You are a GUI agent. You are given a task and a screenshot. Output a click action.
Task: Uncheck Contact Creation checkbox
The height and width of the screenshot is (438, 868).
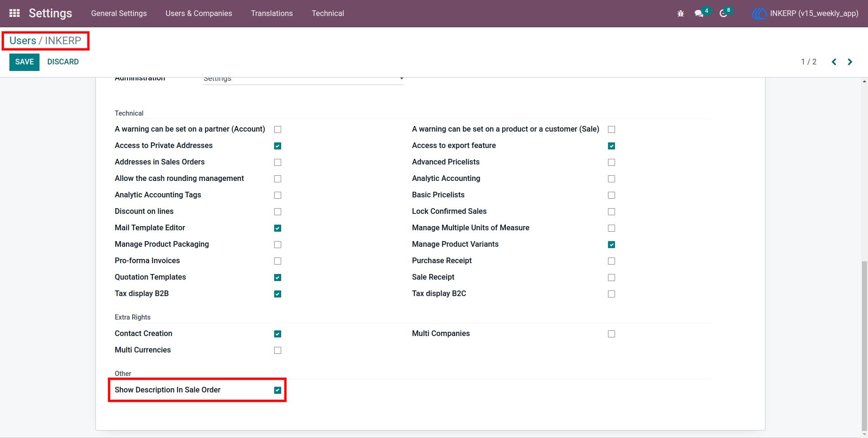click(277, 334)
